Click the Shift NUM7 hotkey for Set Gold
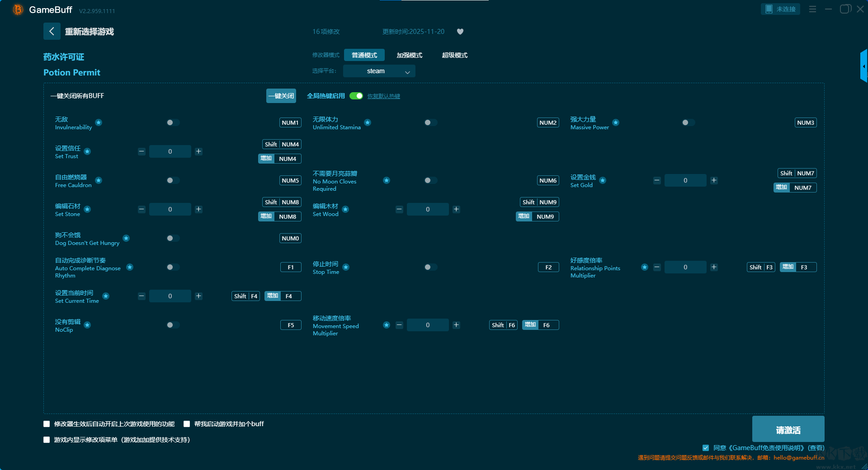This screenshot has width=868, height=470. click(797, 173)
